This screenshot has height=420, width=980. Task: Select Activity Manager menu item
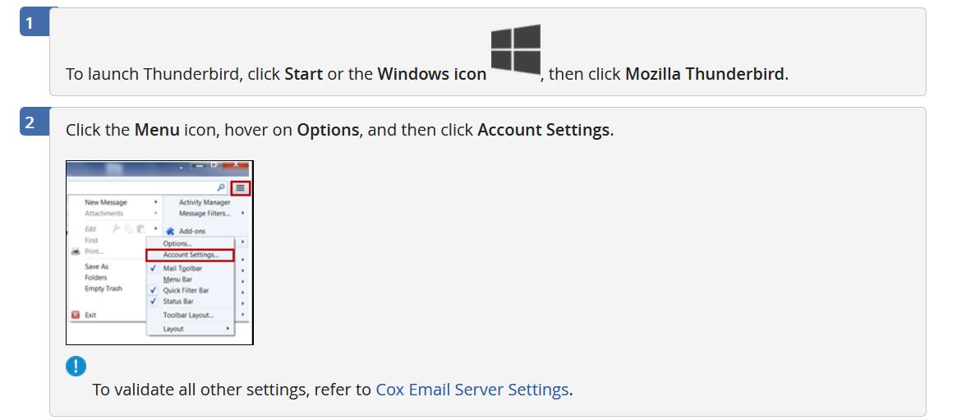pyautogui.click(x=205, y=202)
